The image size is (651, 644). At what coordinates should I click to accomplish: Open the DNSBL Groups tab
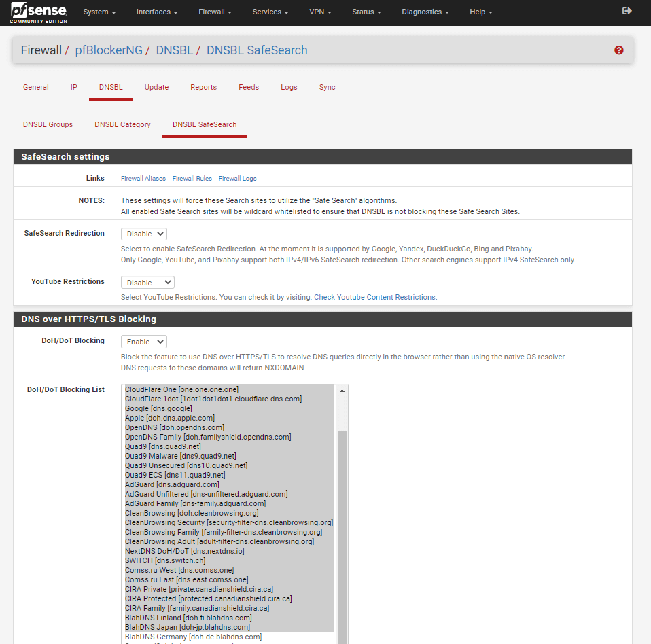click(48, 124)
